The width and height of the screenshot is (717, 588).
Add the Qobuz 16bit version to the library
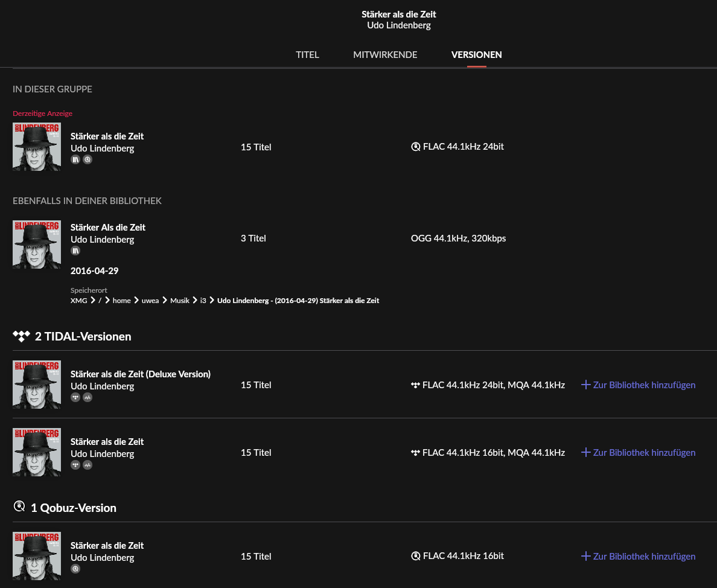[x=638, y=557]
